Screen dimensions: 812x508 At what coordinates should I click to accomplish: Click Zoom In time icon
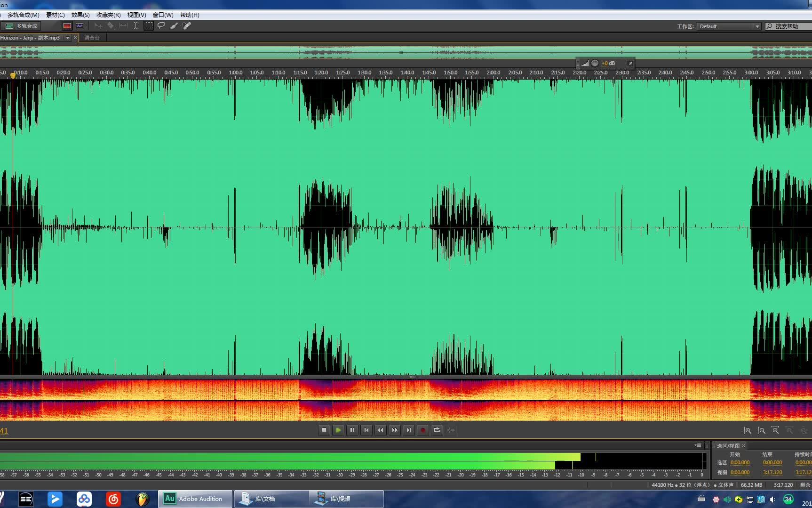(x=775, y=430)
